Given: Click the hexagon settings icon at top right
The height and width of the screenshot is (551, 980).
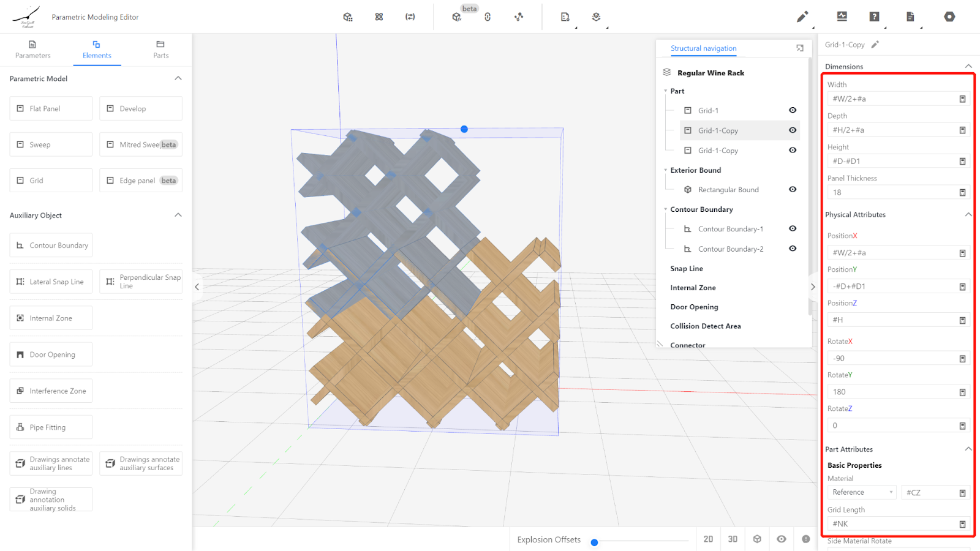Looking at the screenshot, I should point(949,17).
